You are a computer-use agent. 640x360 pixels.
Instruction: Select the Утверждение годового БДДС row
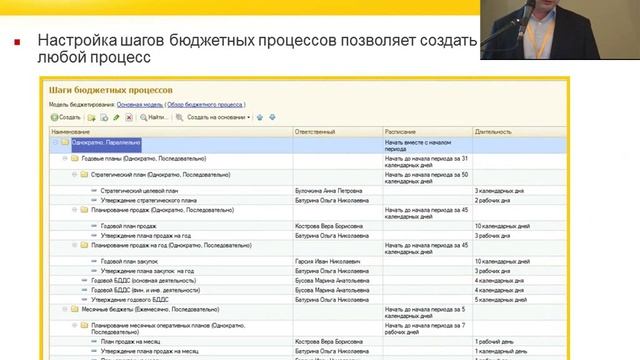pos(308,300)
